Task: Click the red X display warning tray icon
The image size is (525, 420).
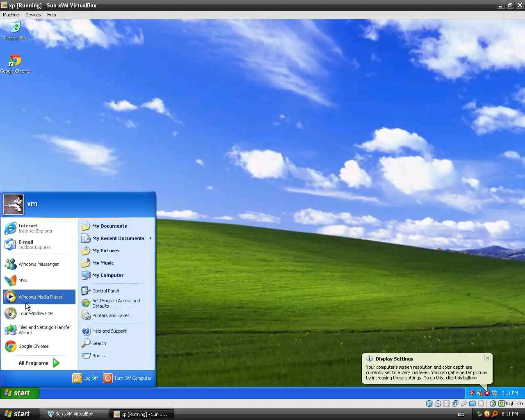Action: click(487, 393)
